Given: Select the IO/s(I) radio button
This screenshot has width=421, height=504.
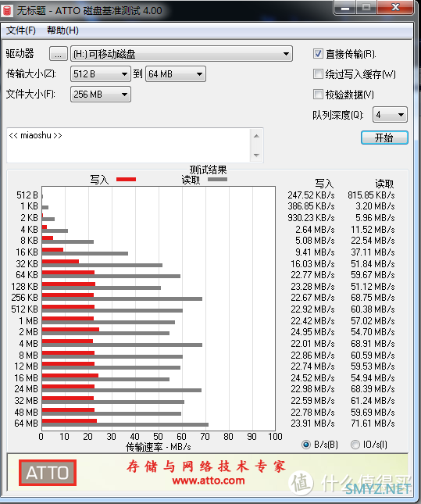Looking at the screenshot, I should coord(355,445).
